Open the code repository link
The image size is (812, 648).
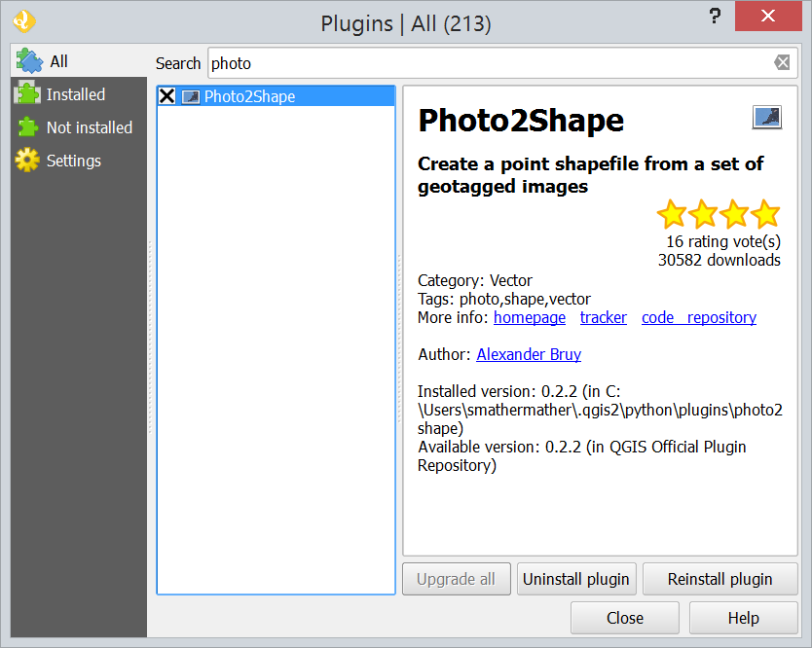pyautogui.click(x=698, y=317)
